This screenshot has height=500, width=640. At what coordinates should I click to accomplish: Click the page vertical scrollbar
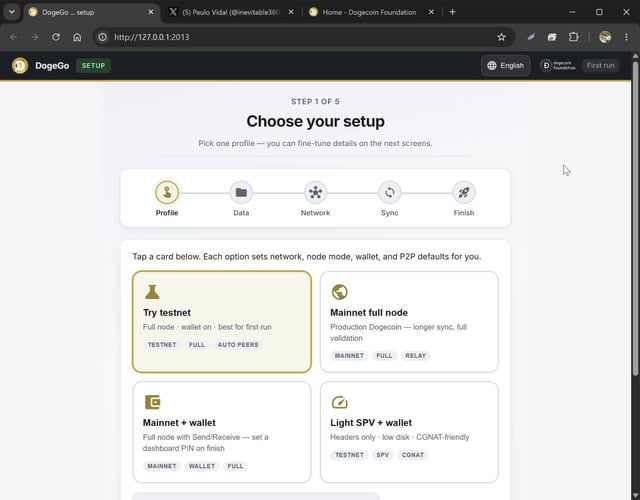(635, 218)
